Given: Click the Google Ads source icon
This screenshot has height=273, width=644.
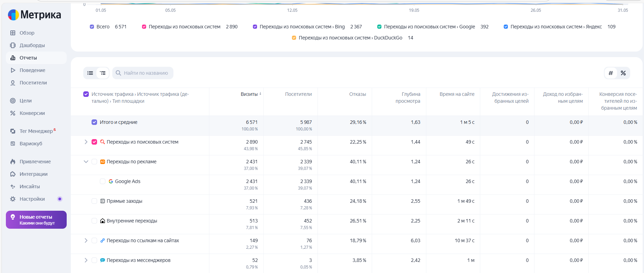Looking at the screenshot, I should click(x=111, y=181).
